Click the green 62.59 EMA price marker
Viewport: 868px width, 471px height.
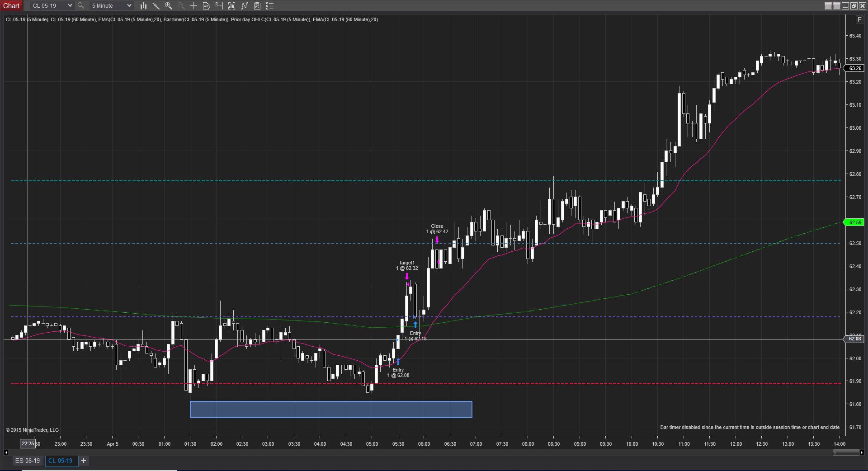(x=854, y=222)
